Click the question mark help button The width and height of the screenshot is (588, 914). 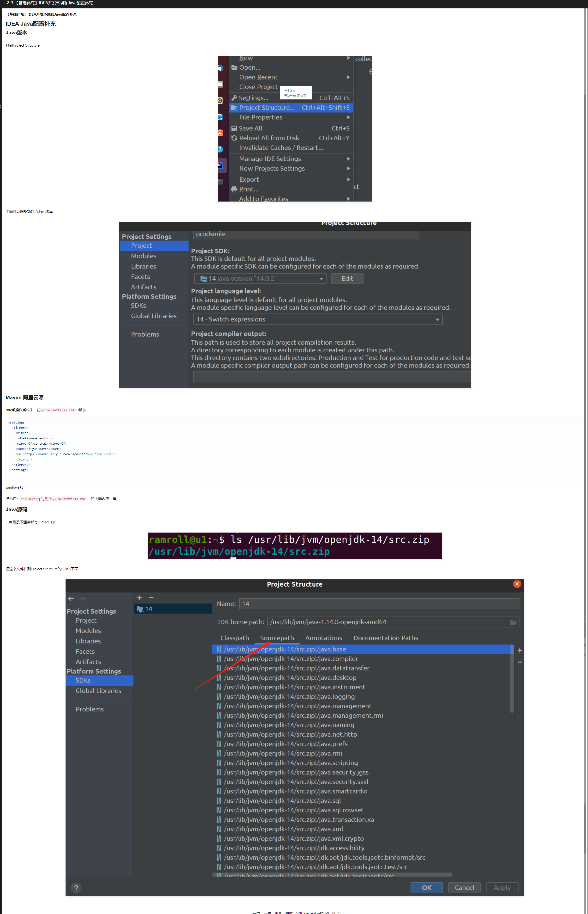pyautogui.click(x=76, y=888)
